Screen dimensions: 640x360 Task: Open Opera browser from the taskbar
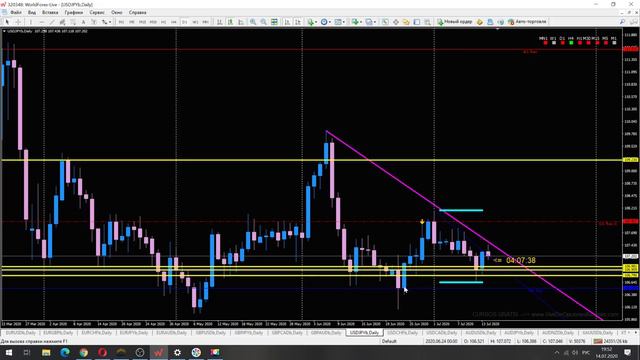coord(102,352)
